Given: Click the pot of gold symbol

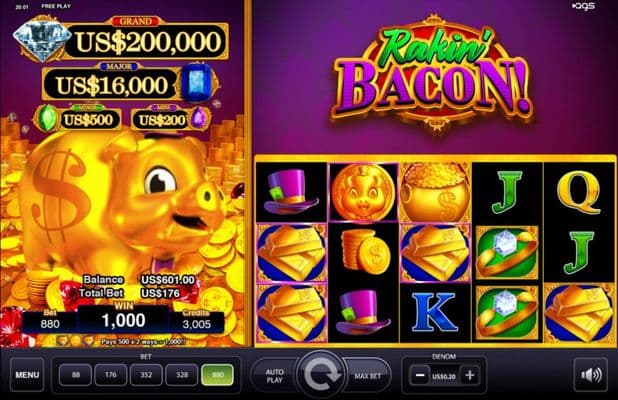Looking at the screenshot, I should pos(436,192).
